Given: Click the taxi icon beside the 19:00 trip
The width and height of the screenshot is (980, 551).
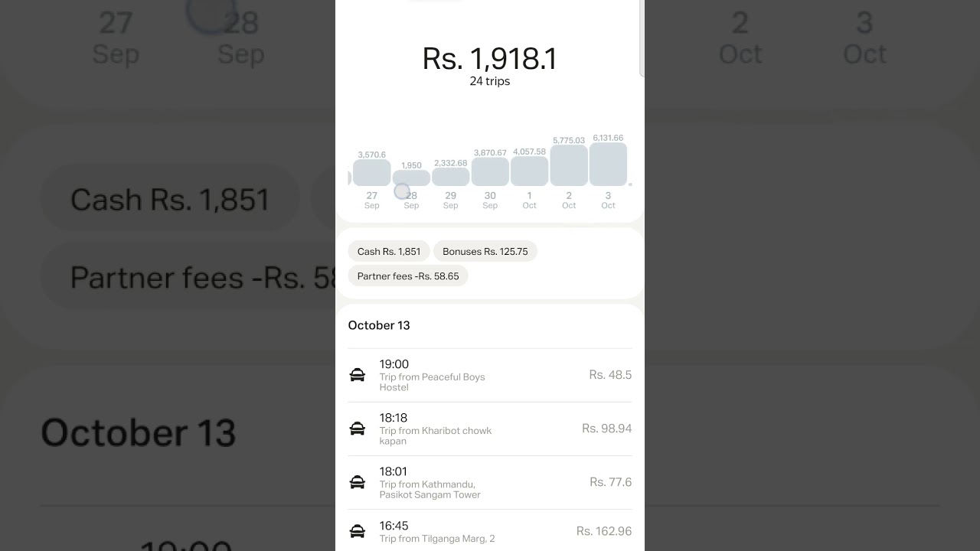Looking at the screenshot, I should pyautogui.click(x=358, y=375).
